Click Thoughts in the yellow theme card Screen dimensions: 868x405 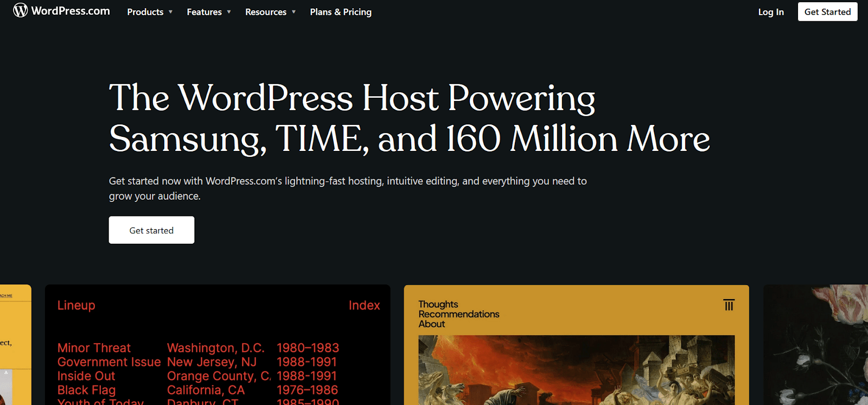438,305
